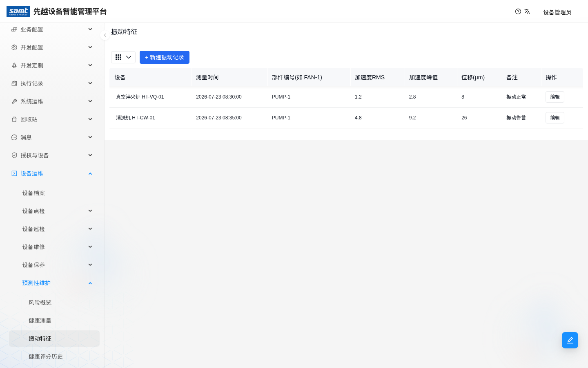Click the 开发配置 gear icon
The width and height of the screenshot is (588, 368).
14,47
